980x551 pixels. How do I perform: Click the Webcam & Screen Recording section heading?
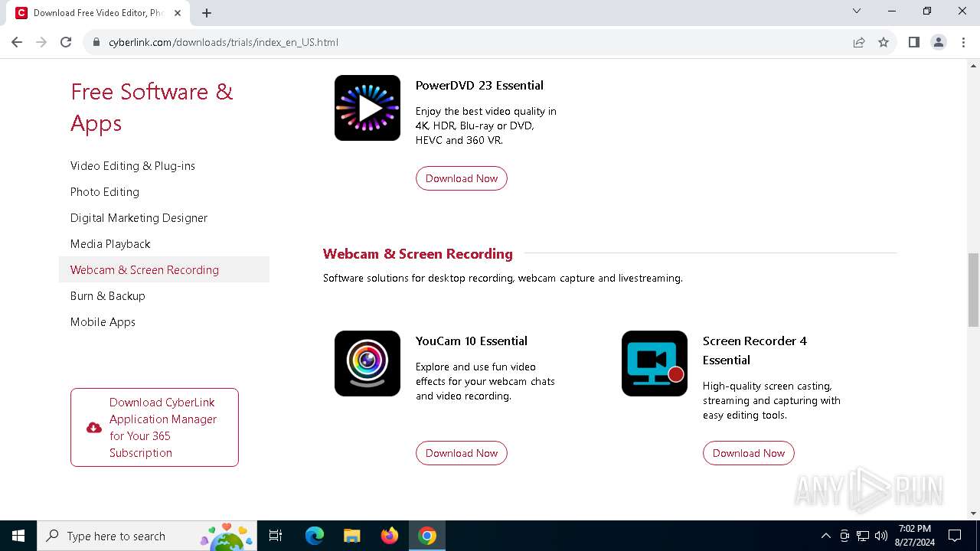[418, 253]
